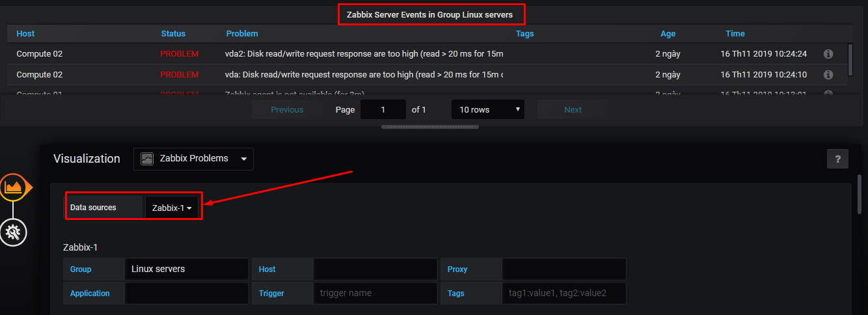868x315 pixels.
Task: Sort table by the Host column header
Action: coord(26,33)
